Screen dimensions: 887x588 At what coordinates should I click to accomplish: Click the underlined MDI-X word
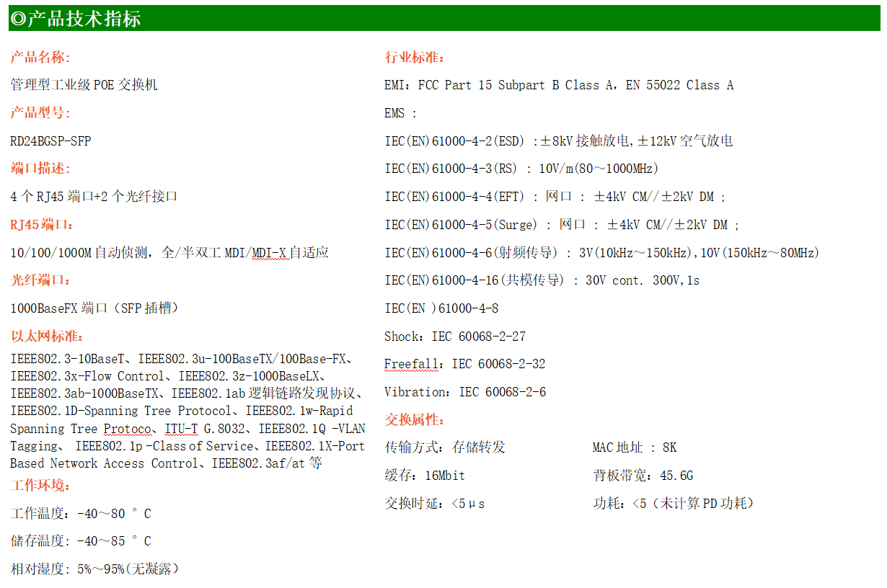tap(269, 253)
